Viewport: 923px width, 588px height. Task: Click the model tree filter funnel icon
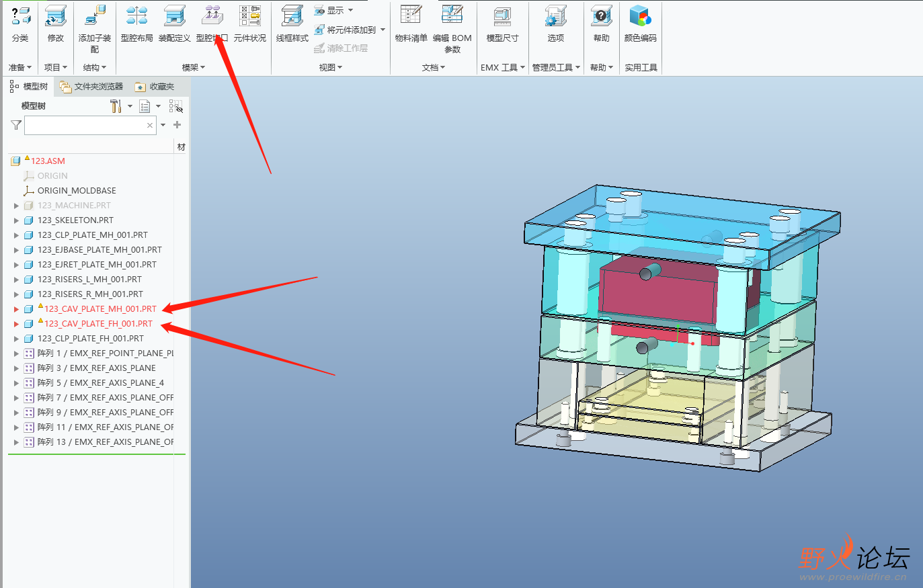click(x=16, y=125)
